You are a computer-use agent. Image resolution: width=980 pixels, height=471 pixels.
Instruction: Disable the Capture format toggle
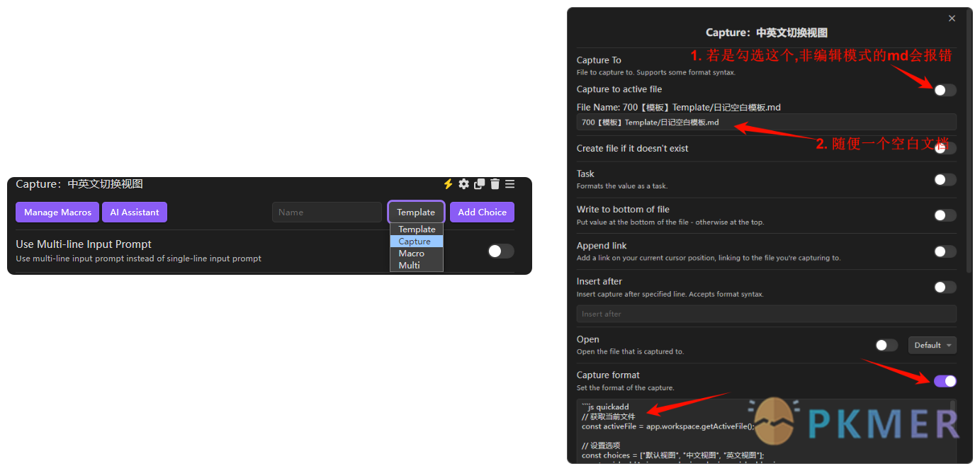tap(945, 381)
